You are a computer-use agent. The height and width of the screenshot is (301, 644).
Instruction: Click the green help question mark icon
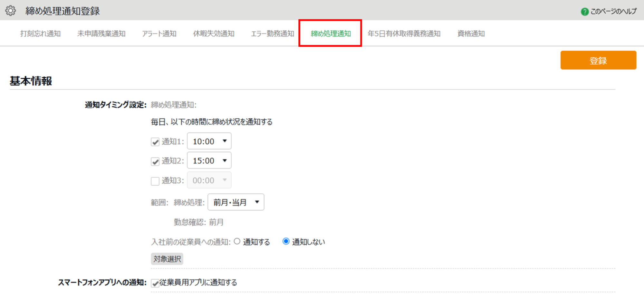click(584, 12)
